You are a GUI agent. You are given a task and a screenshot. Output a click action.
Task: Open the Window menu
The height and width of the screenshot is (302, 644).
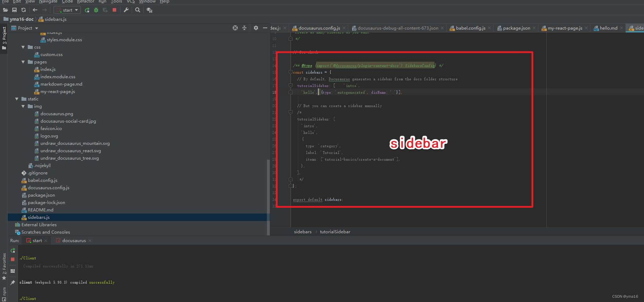pyautogui.click(x=147, y=1)
